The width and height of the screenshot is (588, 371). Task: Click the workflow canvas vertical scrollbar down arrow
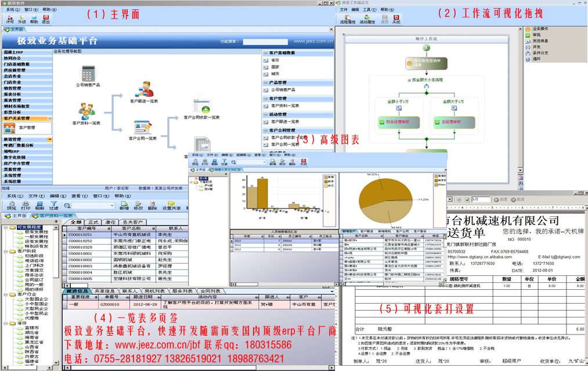coord(520,170)
